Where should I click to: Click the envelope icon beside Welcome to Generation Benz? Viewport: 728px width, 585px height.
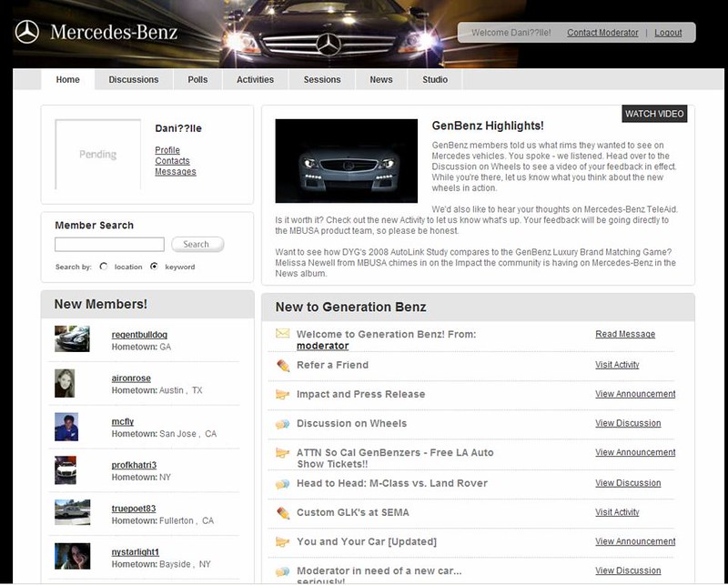click(282, 335)
